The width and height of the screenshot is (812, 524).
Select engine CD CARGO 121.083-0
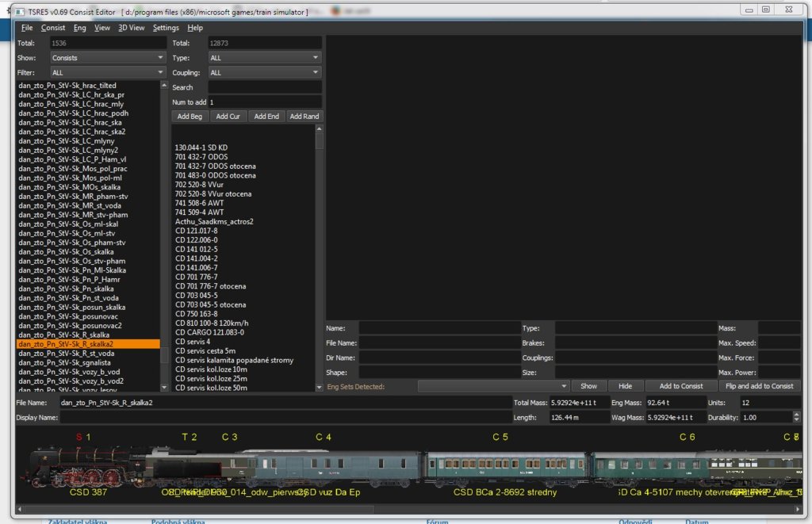209,333
